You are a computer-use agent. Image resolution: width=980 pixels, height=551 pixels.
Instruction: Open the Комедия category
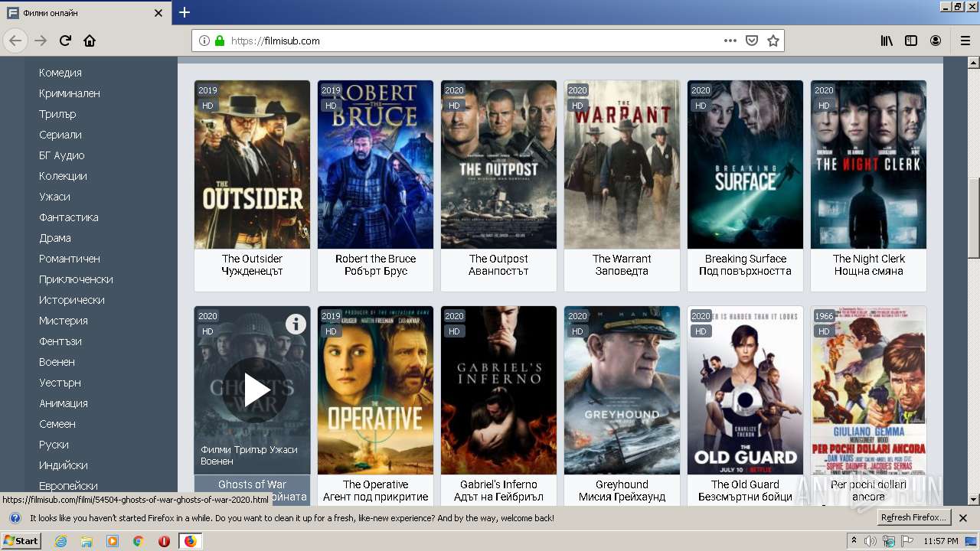pos(60,73)
